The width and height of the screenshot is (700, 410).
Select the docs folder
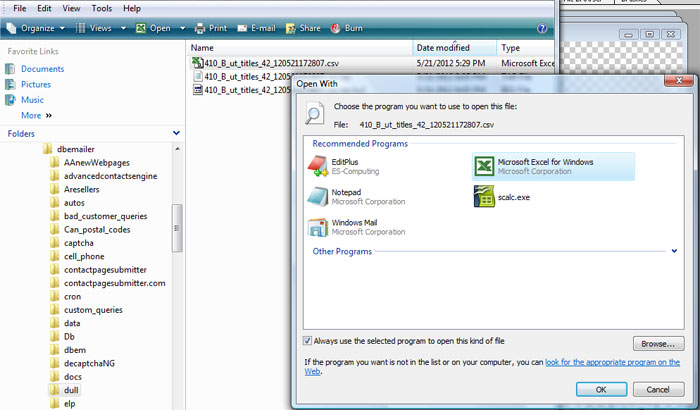(66, 377)
